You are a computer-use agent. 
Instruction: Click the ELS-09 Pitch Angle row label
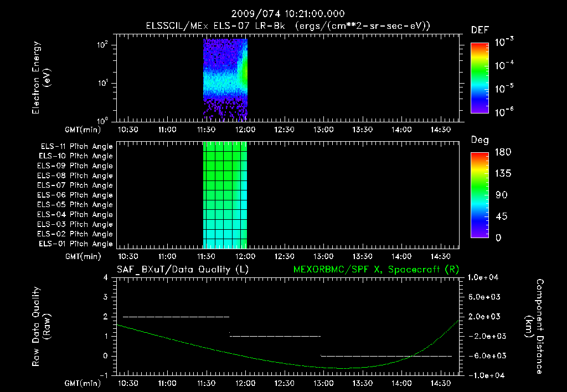75,166
